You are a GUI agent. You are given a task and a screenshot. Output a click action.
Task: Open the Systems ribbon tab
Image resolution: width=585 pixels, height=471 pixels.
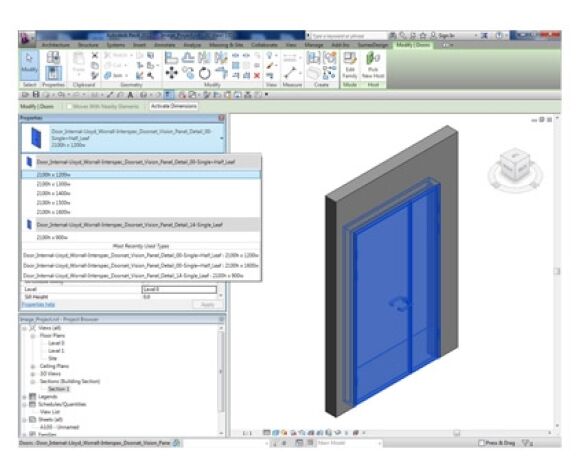coord(116,45)
